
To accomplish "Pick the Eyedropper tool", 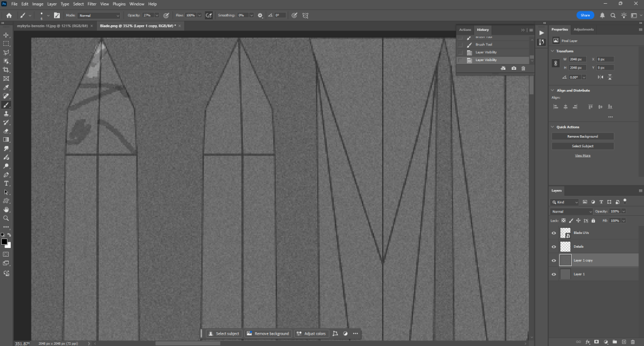I will 6,87.
